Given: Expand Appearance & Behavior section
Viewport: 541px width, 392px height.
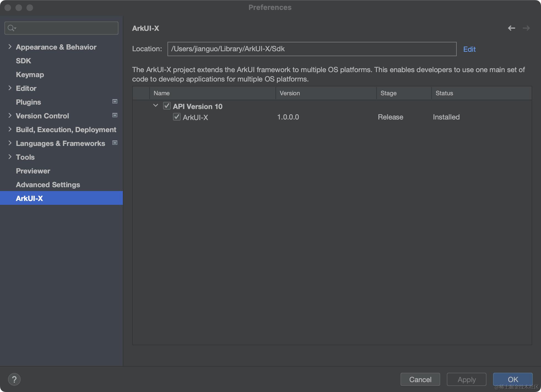Looking at the screenshot, I should pyautogui.click(x=10, y=47).
